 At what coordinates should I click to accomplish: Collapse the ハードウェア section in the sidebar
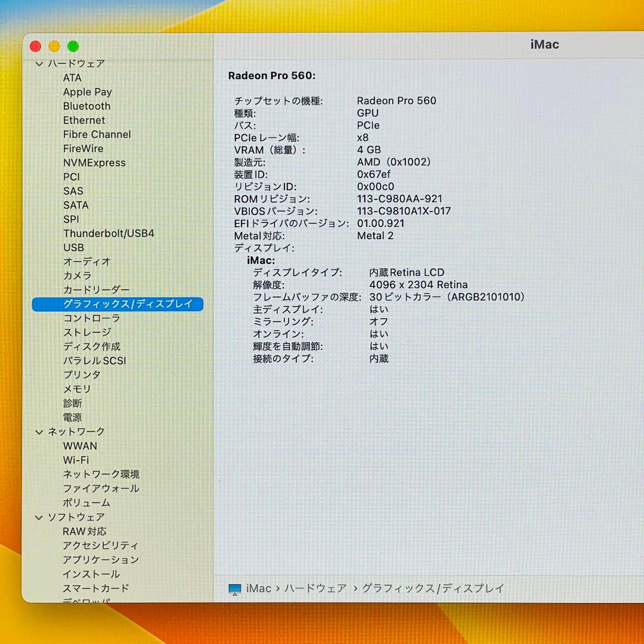point(39,63)
